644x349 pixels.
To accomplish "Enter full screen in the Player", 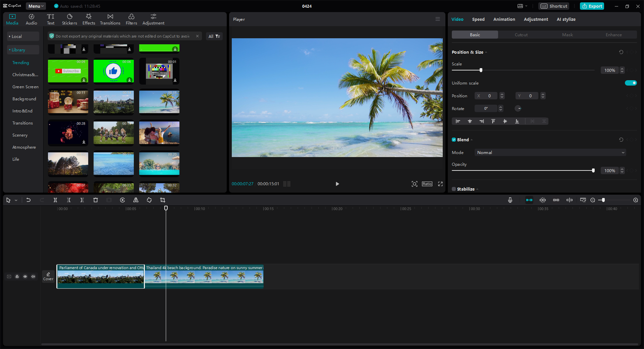I will [x=440, y=184].
